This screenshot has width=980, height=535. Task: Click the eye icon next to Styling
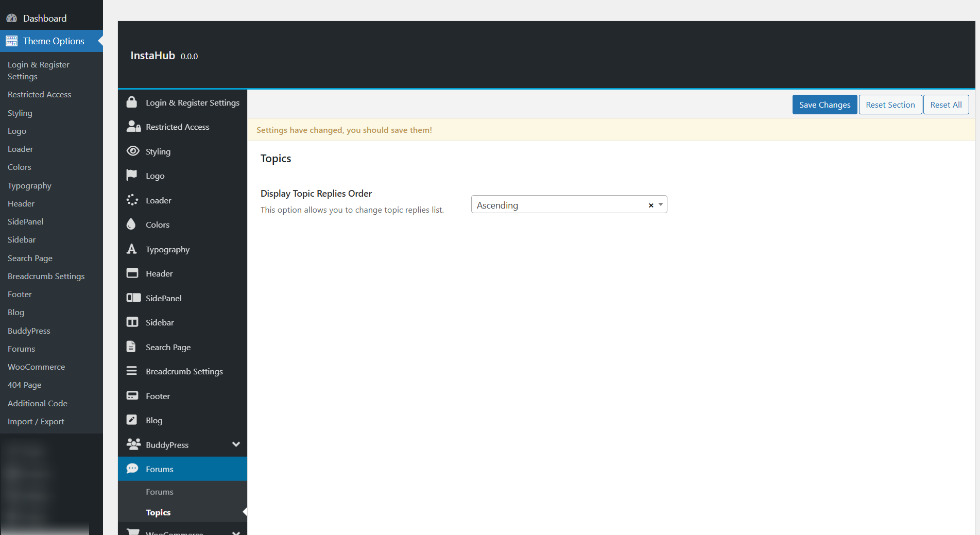coord(133,151)
